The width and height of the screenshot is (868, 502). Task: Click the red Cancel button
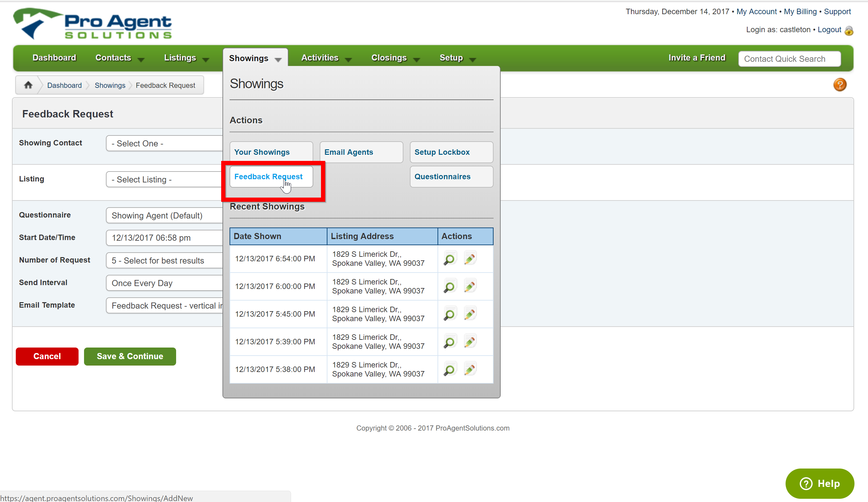(47, 356)
